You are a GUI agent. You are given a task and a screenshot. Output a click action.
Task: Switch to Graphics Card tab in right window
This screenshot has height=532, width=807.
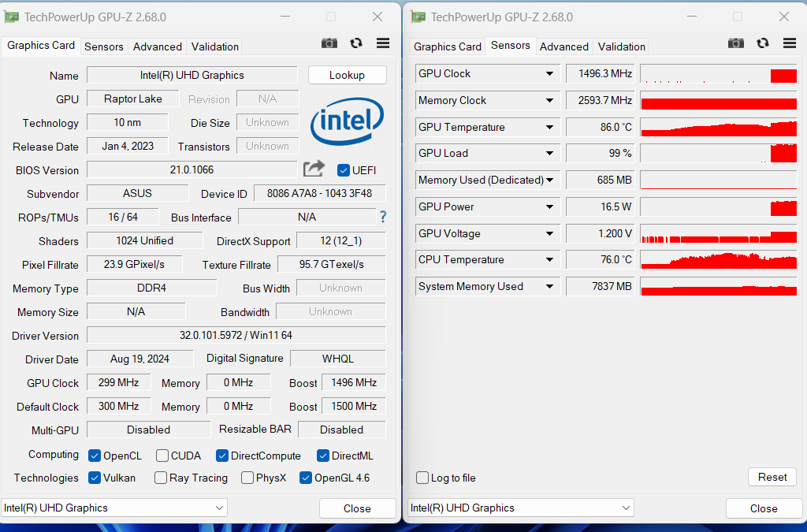click(x=448, y=47)
